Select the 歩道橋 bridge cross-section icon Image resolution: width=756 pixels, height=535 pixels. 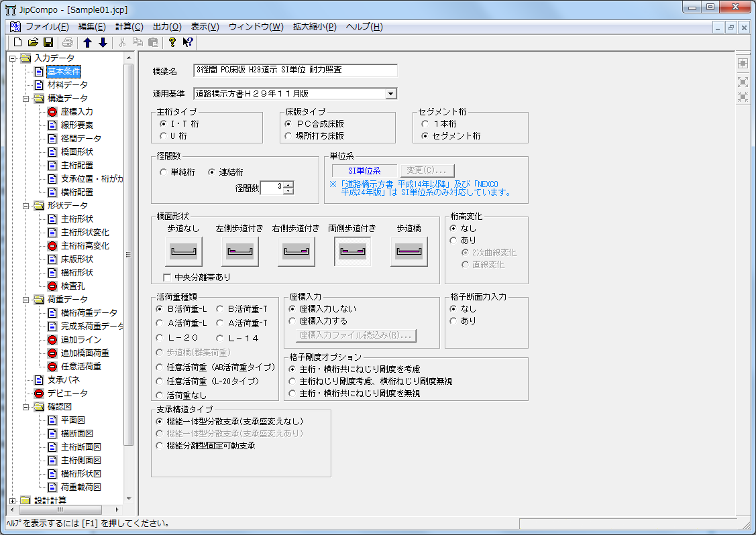pos(409,251)
